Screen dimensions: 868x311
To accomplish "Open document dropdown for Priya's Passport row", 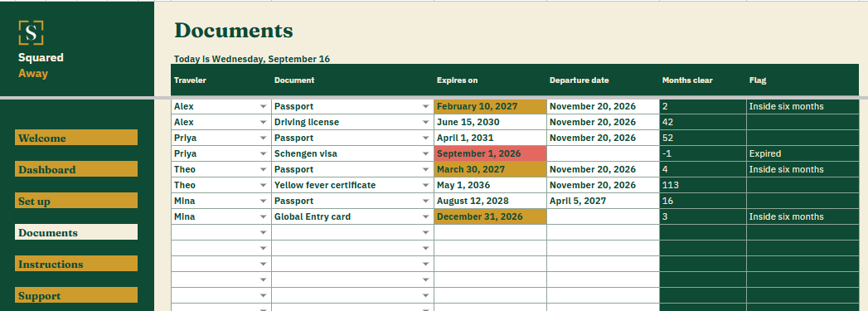I will [425, 138].
